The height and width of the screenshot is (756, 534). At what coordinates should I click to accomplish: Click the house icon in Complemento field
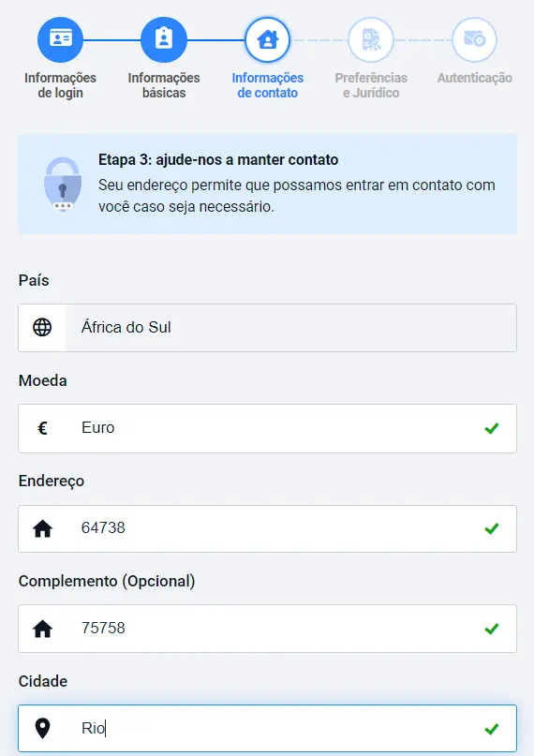[x=42, y=629]
